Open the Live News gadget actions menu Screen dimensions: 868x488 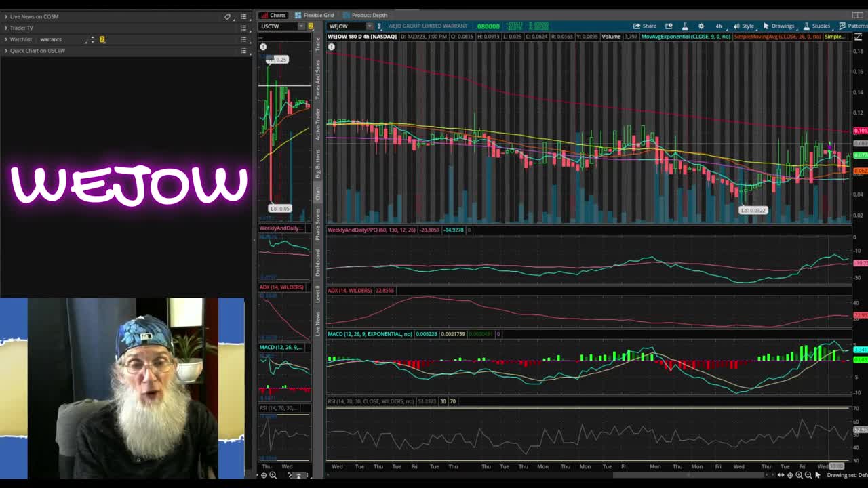(243, 16)
